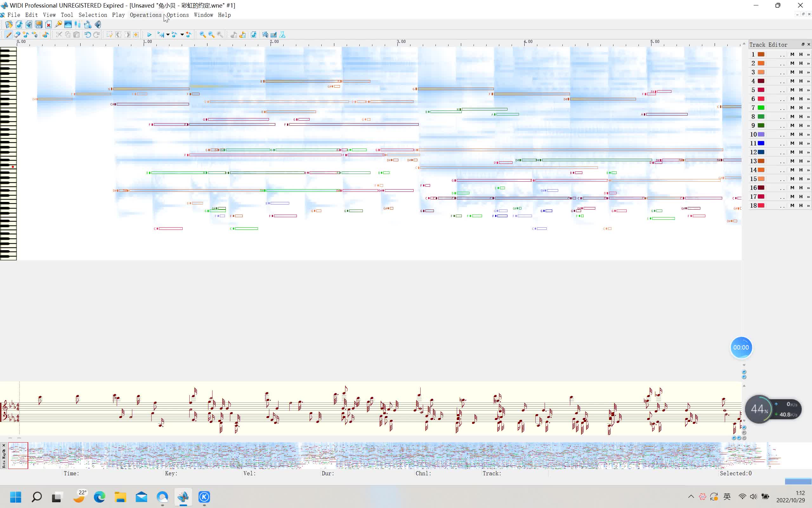Image resolution: width=812 pixels, height=508 pixels.
Task: Click track 11 blue color swatch
Action: click(761, 143)
